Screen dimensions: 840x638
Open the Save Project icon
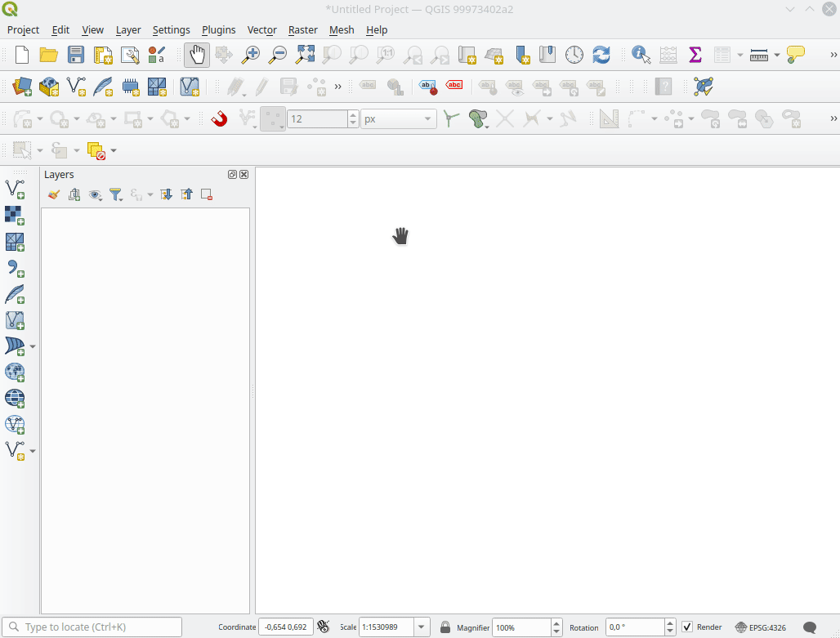76,55
